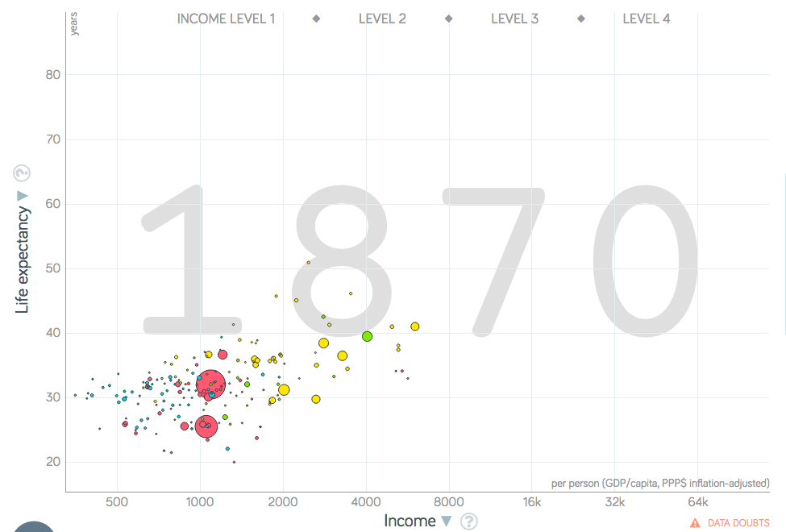Click the diamond between Level 1 and Level 2
The width and height of the screenshot is (786, 532).
pyautogui.click(x=317, y=19)
